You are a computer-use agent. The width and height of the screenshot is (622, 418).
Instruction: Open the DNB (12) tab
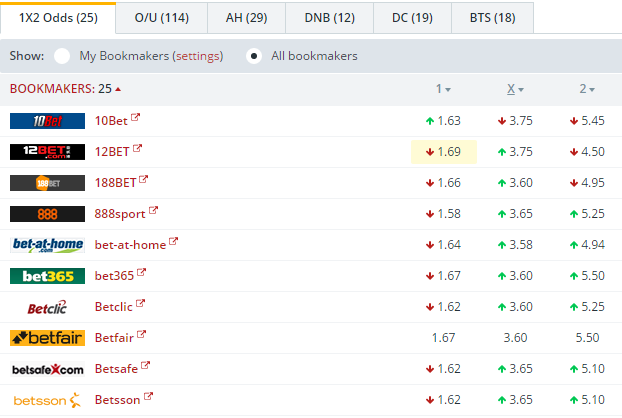tap(330, 18)
